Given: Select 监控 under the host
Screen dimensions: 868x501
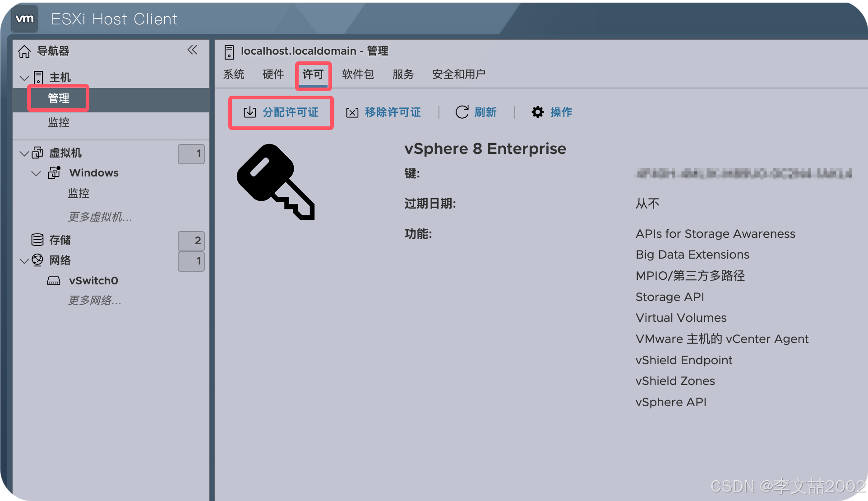Looking at the screenshot, I should (x=59, y=122).
